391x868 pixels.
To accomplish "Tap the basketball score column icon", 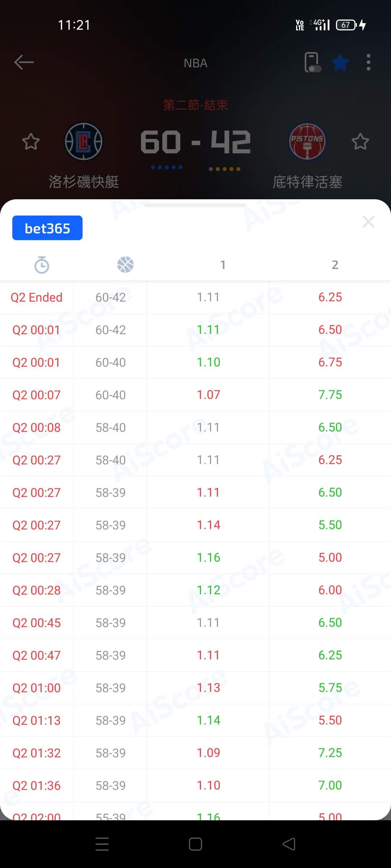I will click(x=125, y=265).
